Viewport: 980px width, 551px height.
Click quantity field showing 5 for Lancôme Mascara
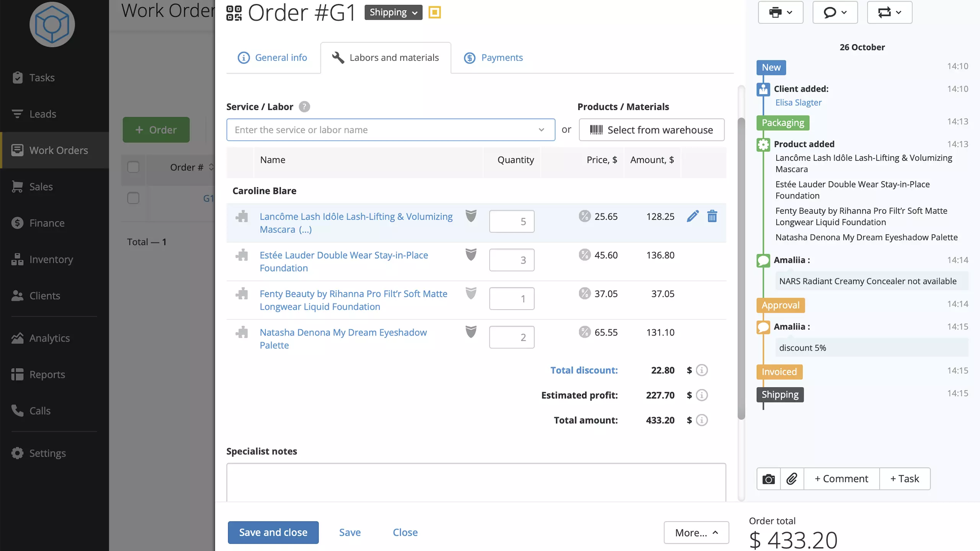click(x=511, y=222)
